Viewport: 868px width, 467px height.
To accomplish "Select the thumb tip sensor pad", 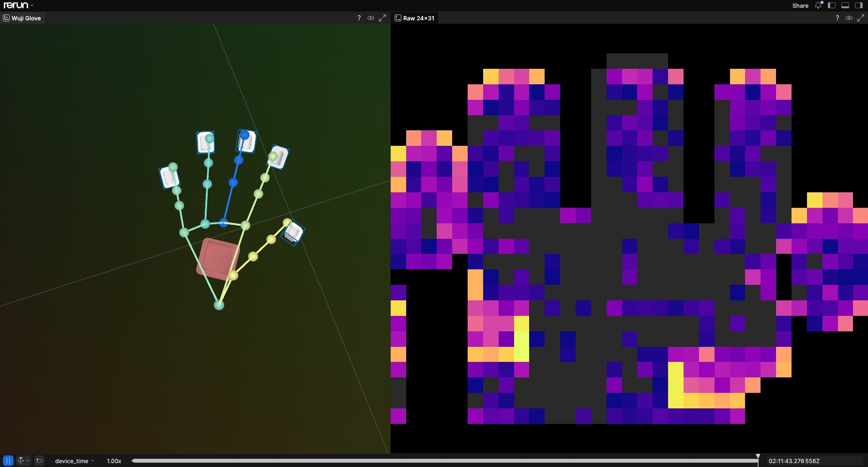I will tap(293, 233).
